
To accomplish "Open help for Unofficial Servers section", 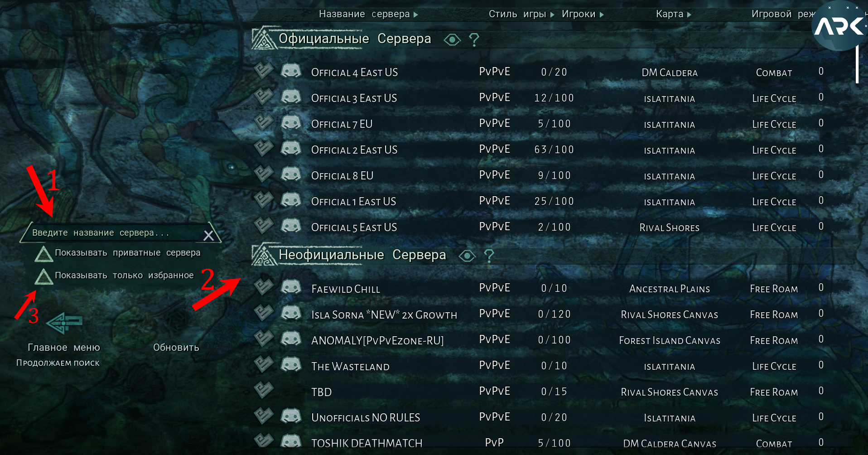I will [489, 256].
